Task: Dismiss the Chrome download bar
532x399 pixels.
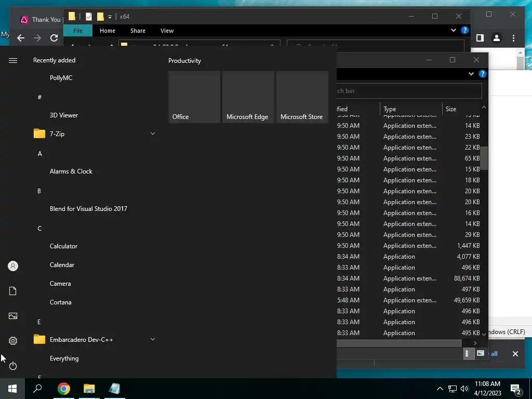Action: [x=515, y=353]
